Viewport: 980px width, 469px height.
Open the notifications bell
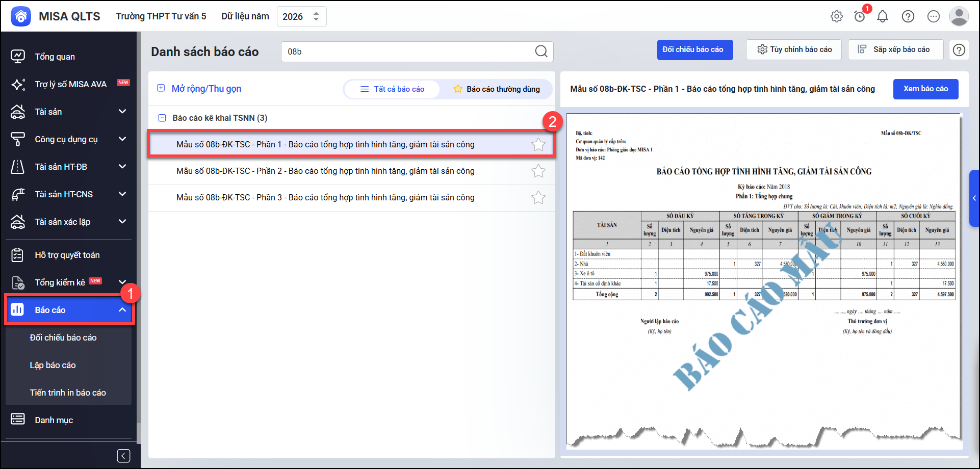(x=883, y=16)
